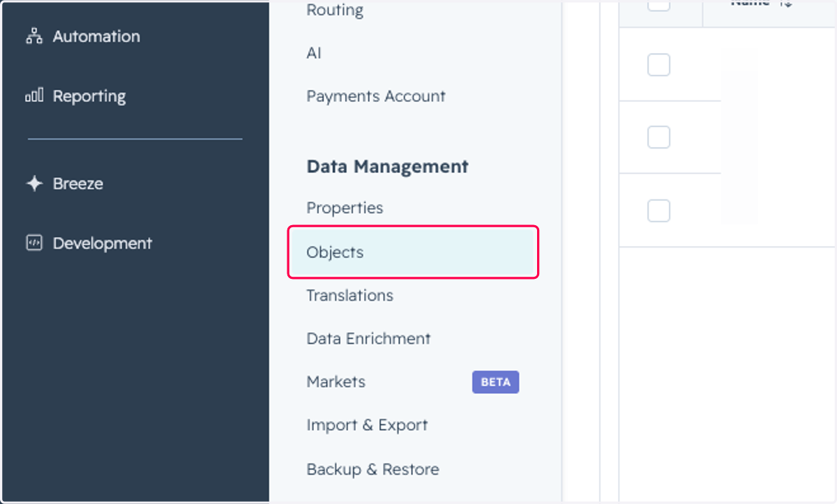Viewport: 837px width, 504px height.
Task: Open Breeze via its sparkle icon
Action: click(x=34, y=183)
